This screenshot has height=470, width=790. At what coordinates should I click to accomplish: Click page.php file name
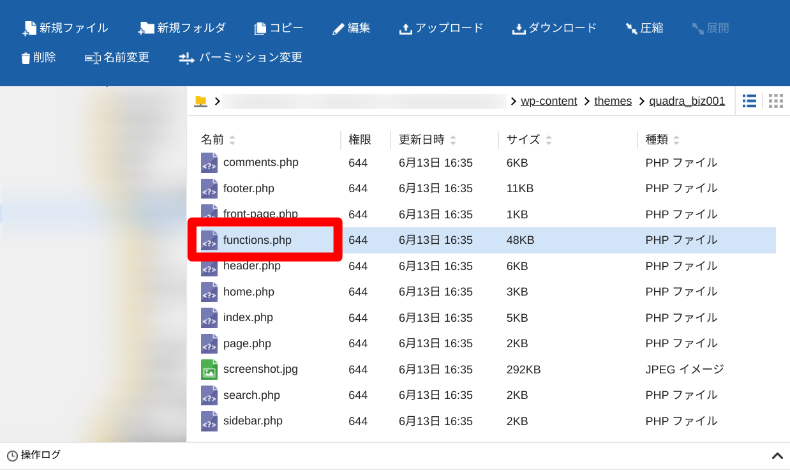pos(247,344)
